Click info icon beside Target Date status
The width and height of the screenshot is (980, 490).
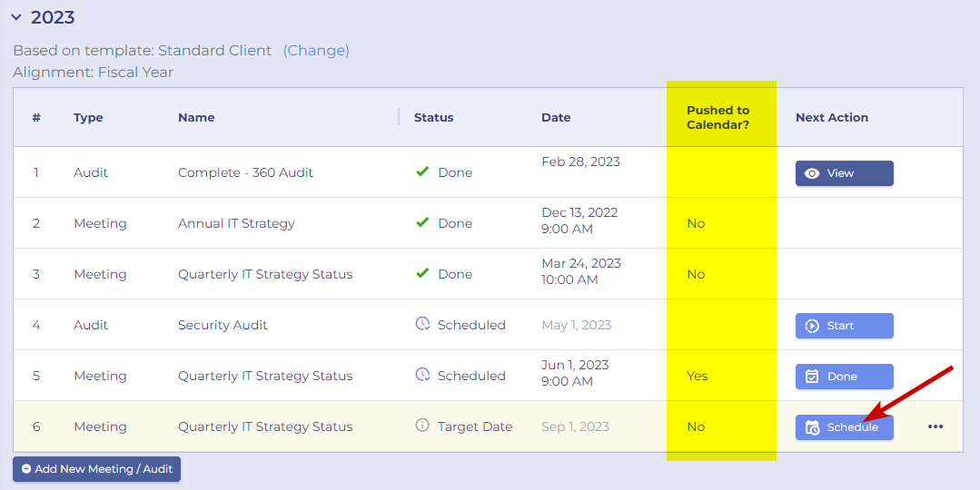pos(422,426)
